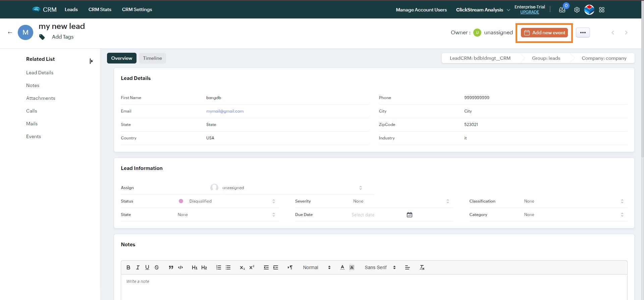Decrease indent of note text
Image resolution: width=644 pixels, height=300 pixels.
pyautogui.click(x=266, y=267)
